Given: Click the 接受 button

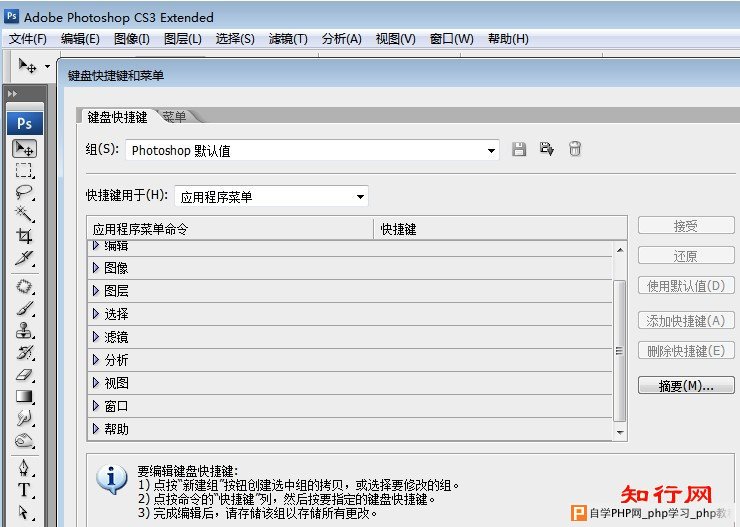Looking at the screenshot, I should 686,226.
